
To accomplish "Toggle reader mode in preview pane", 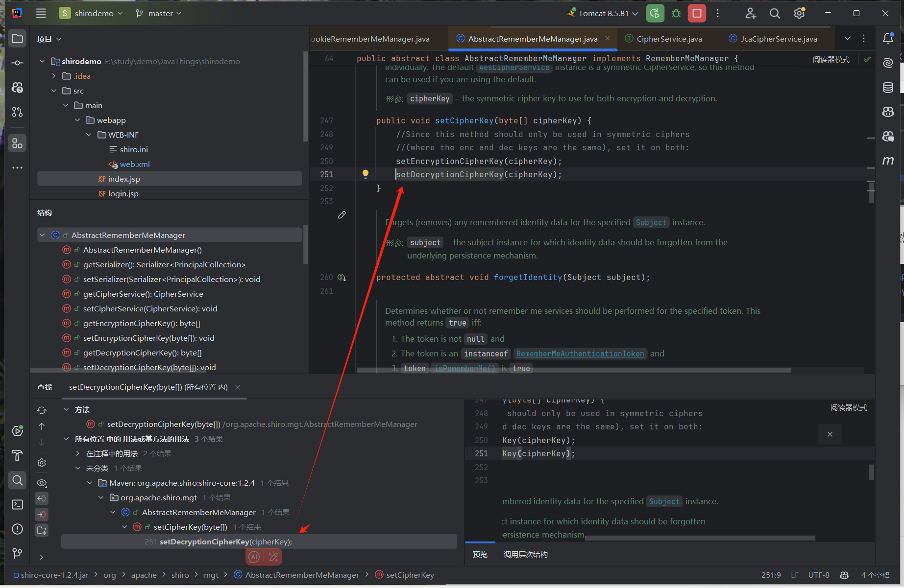I will pos(849,407).
